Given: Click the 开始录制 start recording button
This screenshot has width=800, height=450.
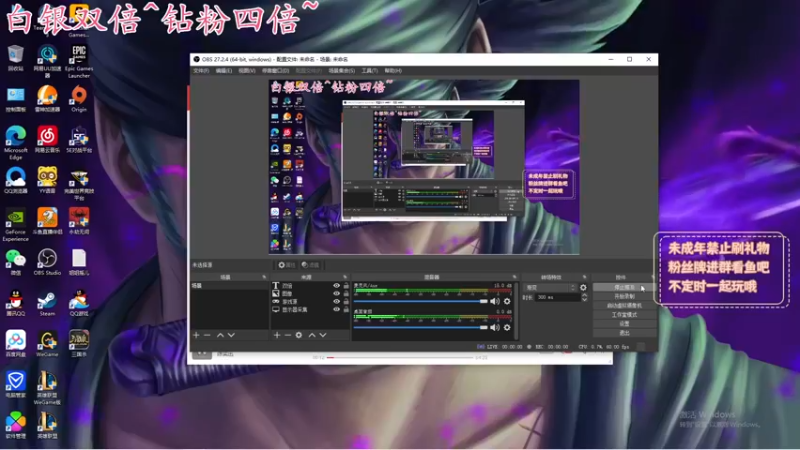Looking at the screenshot, I should pos(624,296).
